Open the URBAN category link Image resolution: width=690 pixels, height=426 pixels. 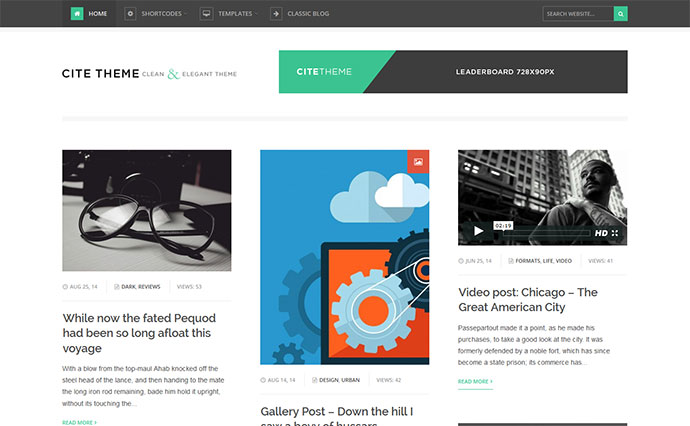[351, 380]
